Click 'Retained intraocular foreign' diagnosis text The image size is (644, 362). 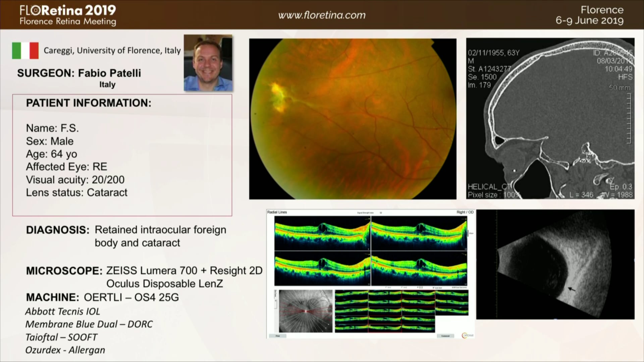point(160,230)
